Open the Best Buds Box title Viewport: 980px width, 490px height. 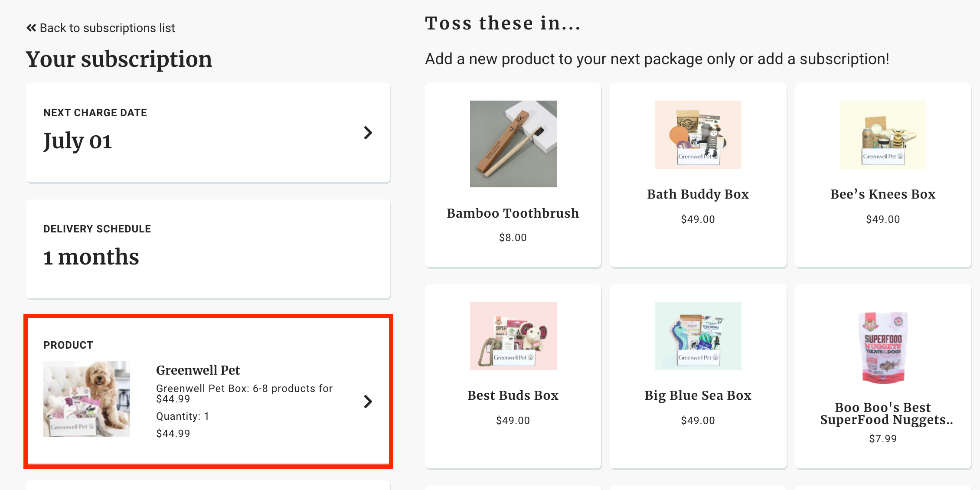click(513, 395)
